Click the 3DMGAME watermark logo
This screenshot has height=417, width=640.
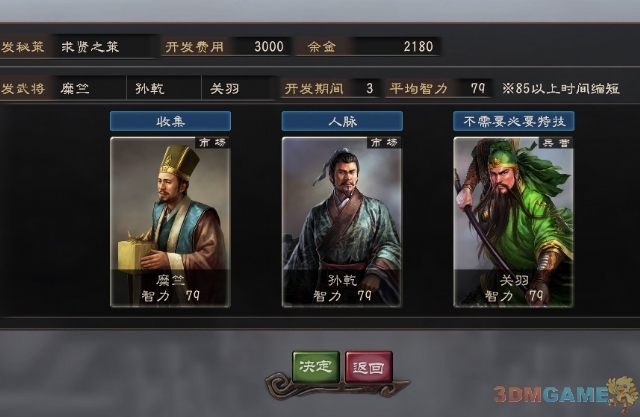pyautogui.click(x=565, y=395)
